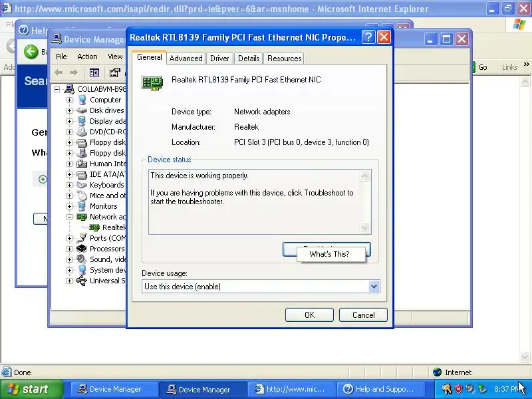Click the Windows flag logo in Internet Explorer
Image resolution: width=532 pixels, height=399 pixels.
coord(519,25)
